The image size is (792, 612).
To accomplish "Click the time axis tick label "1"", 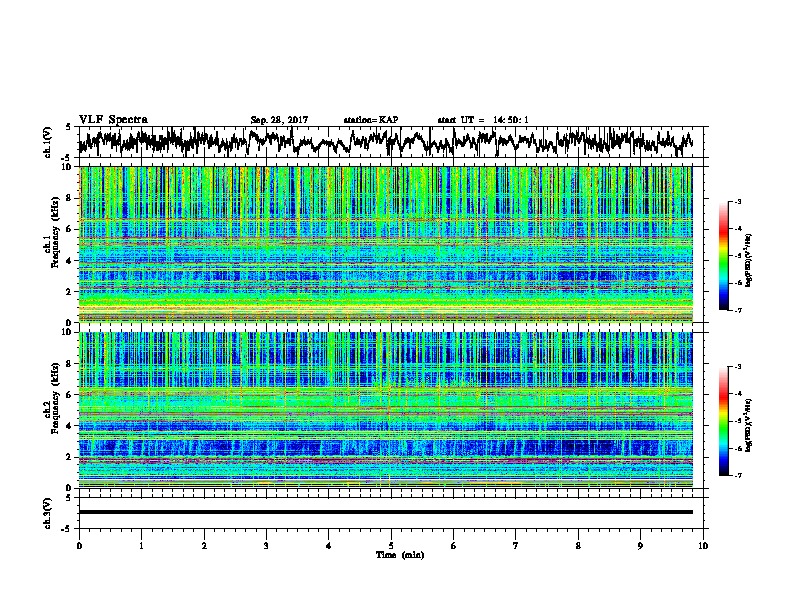I will 141,545.
